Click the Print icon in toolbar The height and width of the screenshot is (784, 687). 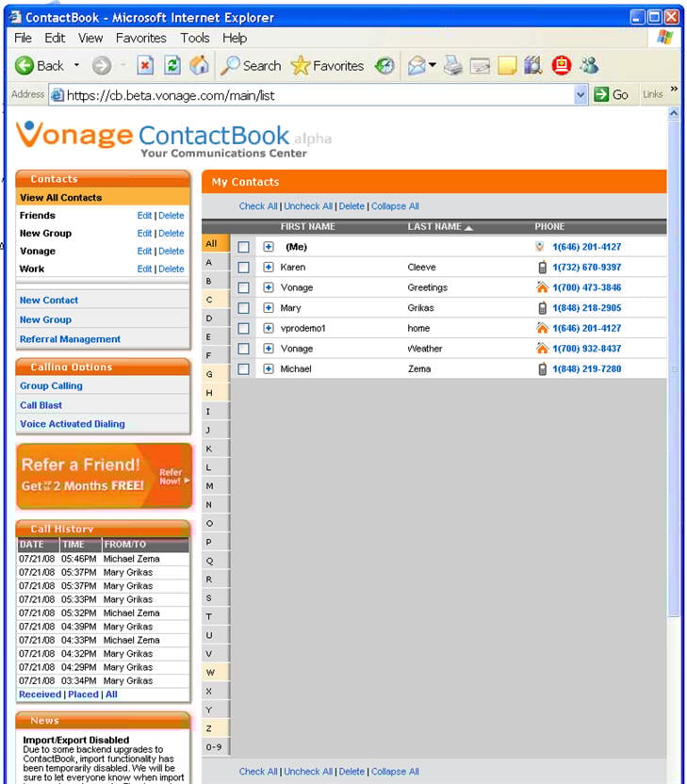(x=453, y=66)
